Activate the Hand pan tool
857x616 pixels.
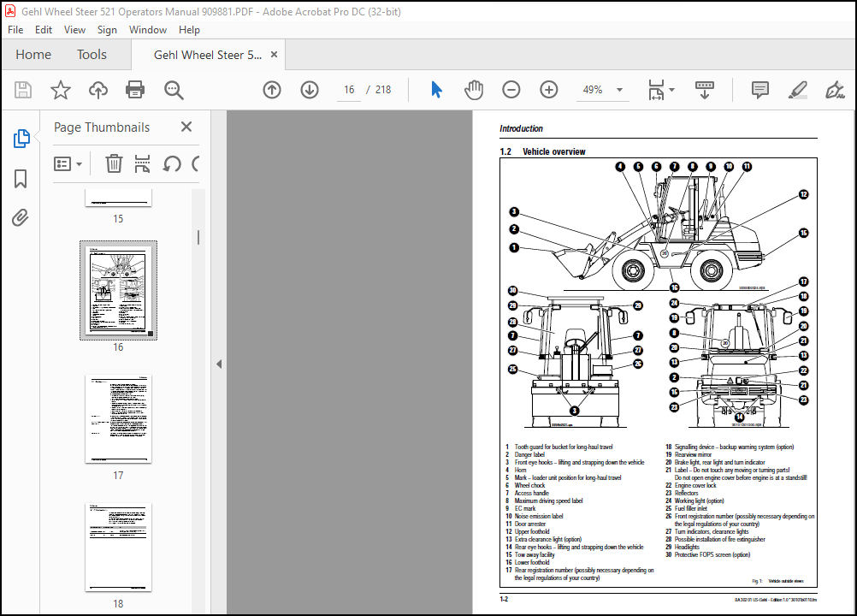click(x=474, y=90)
